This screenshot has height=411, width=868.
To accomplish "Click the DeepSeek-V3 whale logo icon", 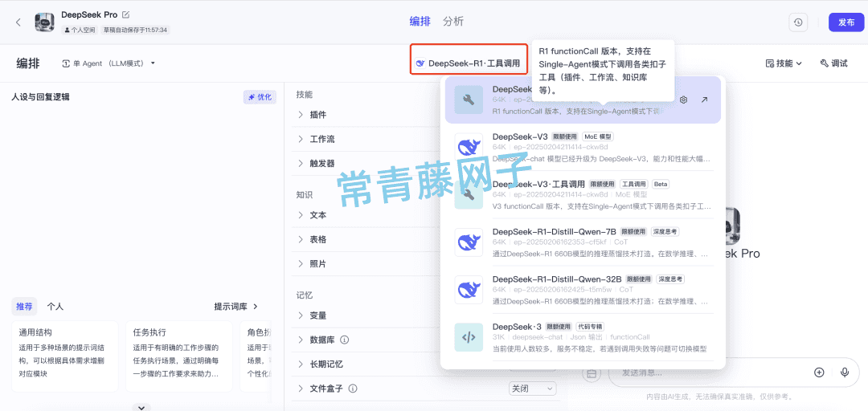I will [469, 147].
